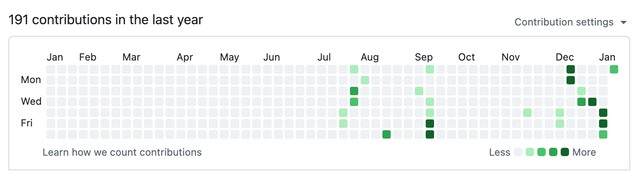Click the light green Monday cell under Aug

(x=365, y=80)
